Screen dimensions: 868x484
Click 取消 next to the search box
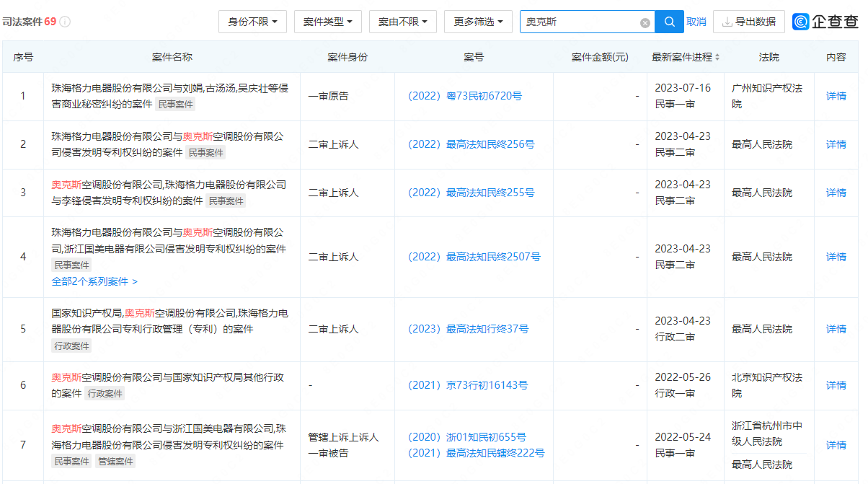point(696,22)
